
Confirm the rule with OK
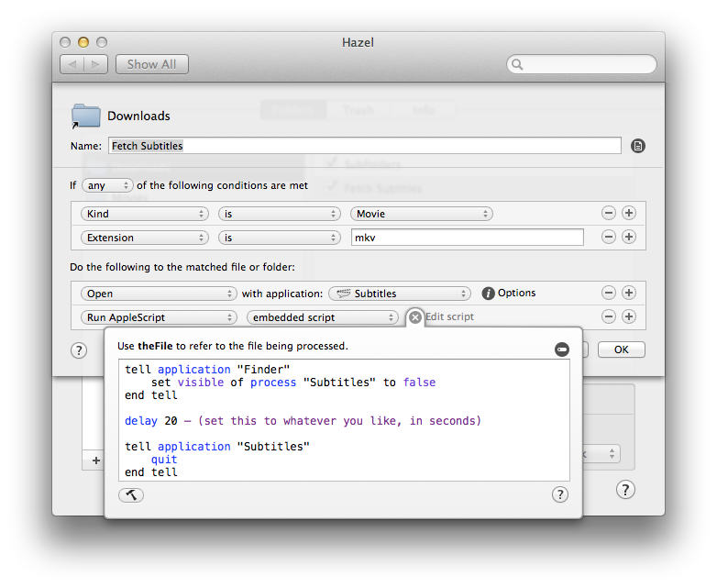(621, 349)
